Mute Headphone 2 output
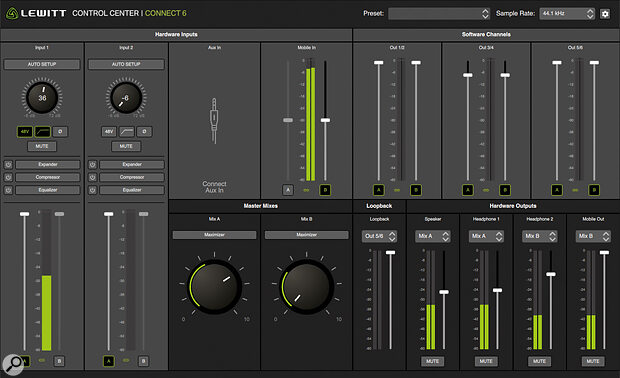The width and height of the screenshot is (620, 378). [539, 361]
